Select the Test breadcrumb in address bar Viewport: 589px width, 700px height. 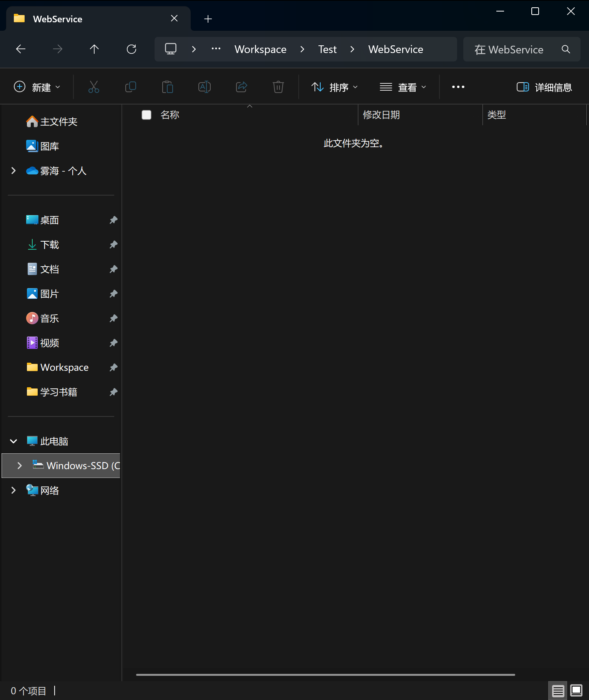(328, 49)
